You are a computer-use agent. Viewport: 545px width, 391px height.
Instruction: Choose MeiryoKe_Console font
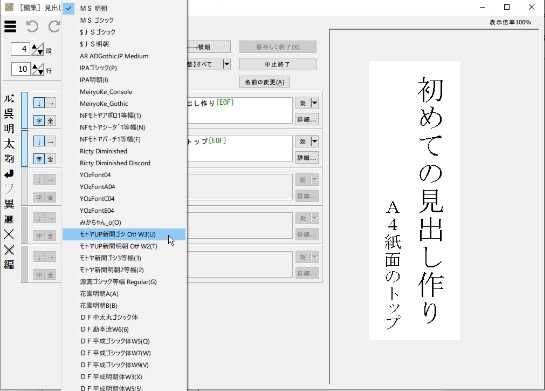point(124,92)
